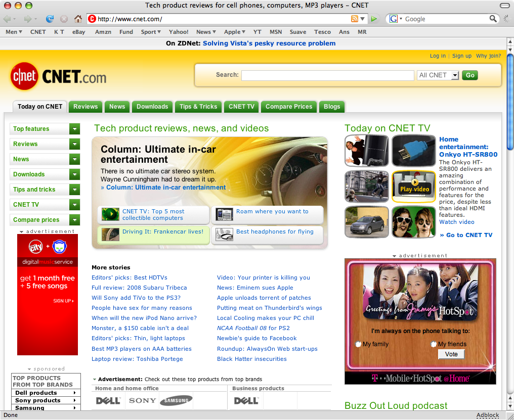Open the Men bookmarks folder
This screenshot has width=514, height=420.
[14, 32]
